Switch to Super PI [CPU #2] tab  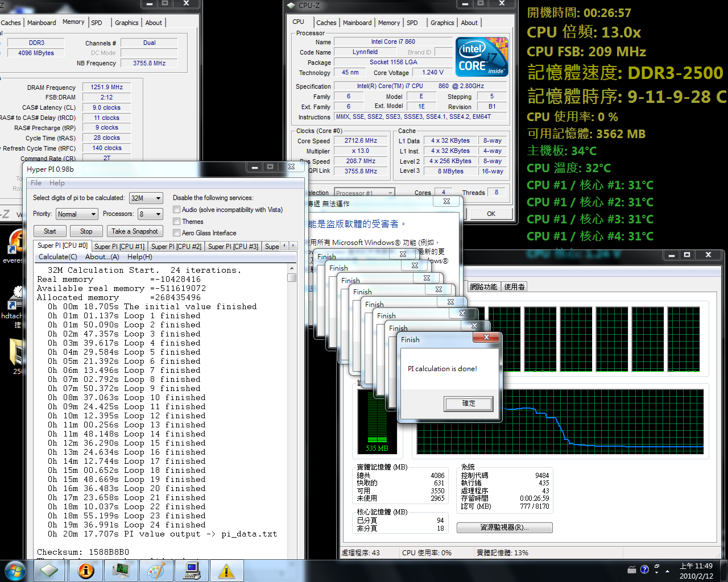tap(176, 247)
